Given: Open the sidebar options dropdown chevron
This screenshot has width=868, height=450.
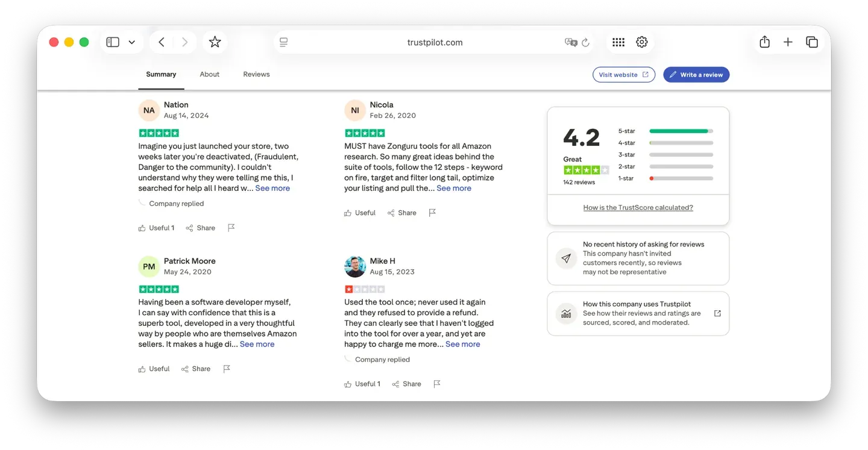Looking at the screenshot, I should coord(131,43).
